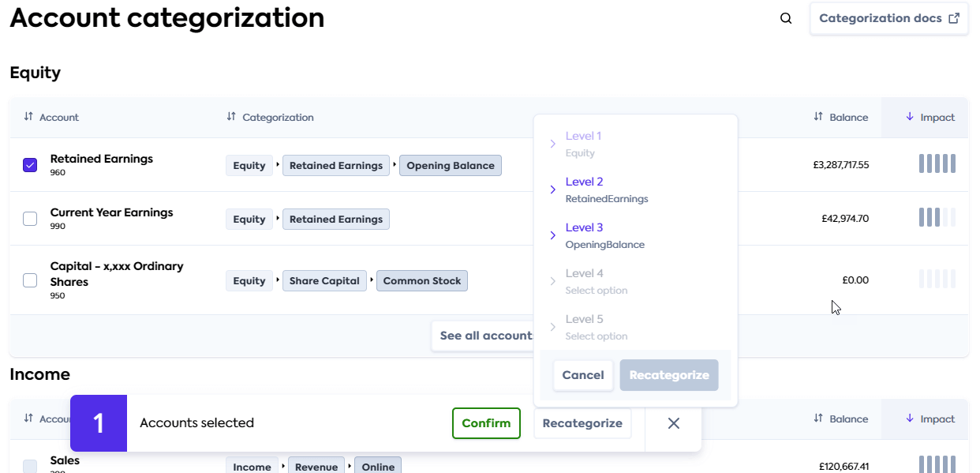
Task: Uncheck the Retained Earnings account
Action: click(30, 164)
